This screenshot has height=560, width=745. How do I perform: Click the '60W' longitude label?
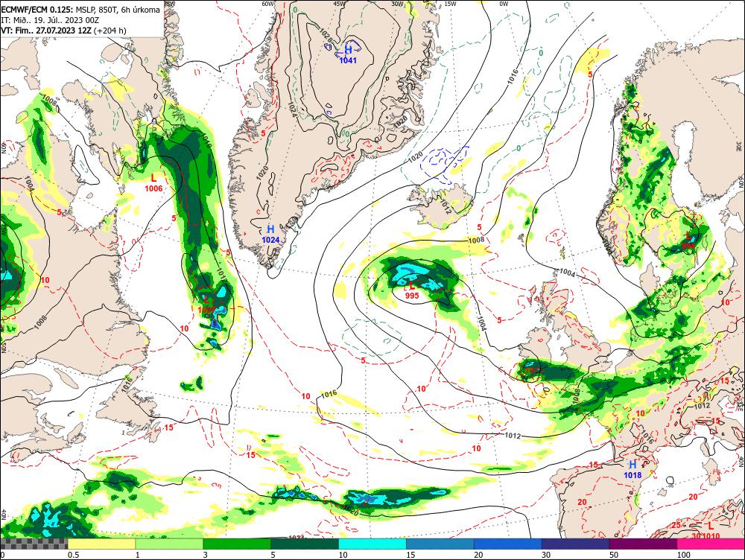[268, 4]
